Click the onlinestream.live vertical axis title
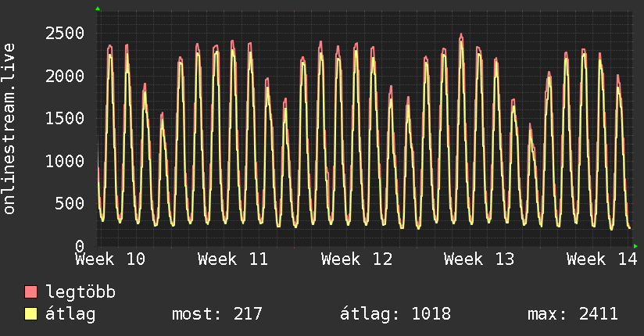 click(9, 129)
